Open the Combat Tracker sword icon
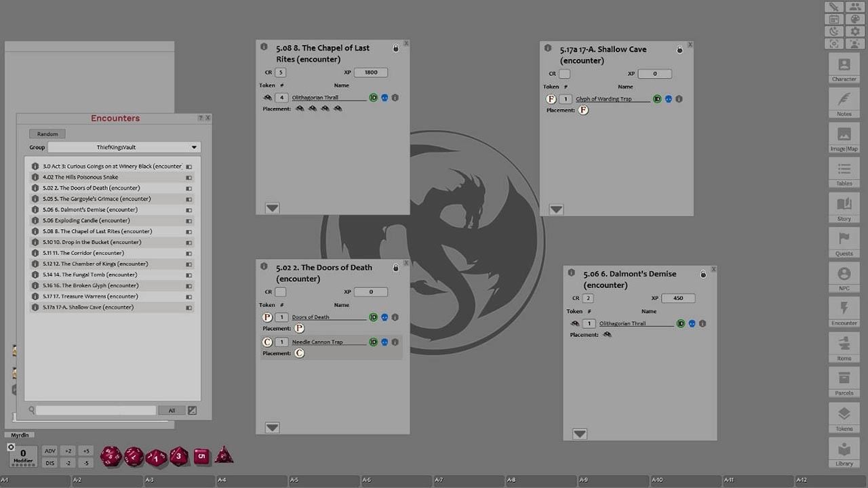The height and width of the screenshot is (488, 868). (x=833, y=7)
